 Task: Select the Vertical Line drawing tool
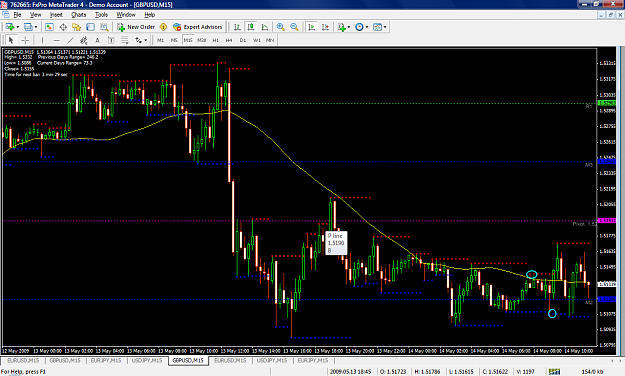tap(42, 40)
